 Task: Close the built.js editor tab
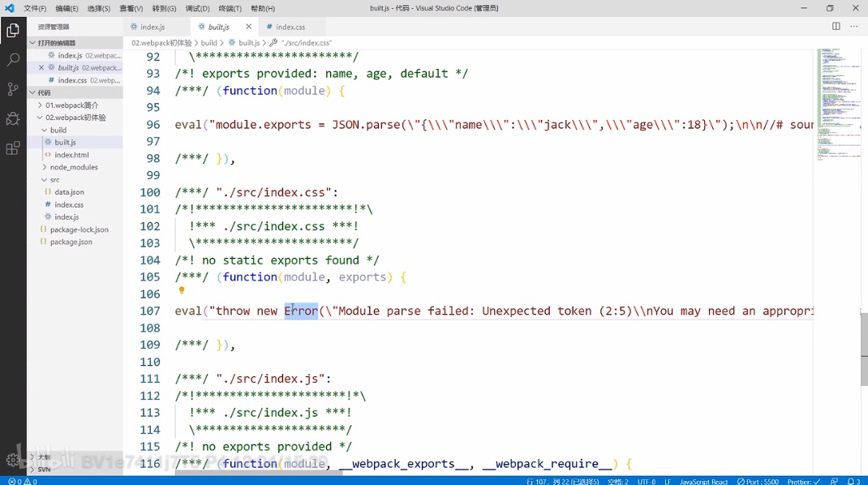[x=248, y=27]
